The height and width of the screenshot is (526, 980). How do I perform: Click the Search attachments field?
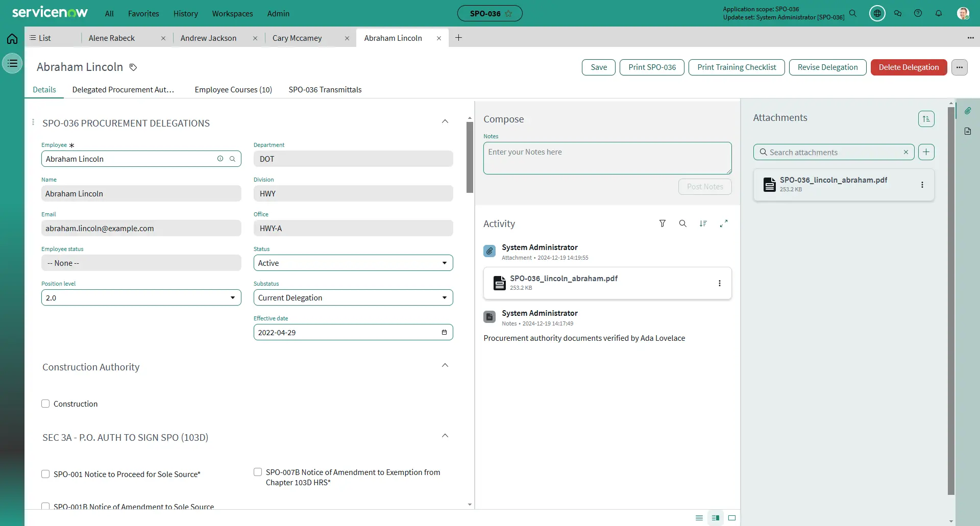coord(833,152)
